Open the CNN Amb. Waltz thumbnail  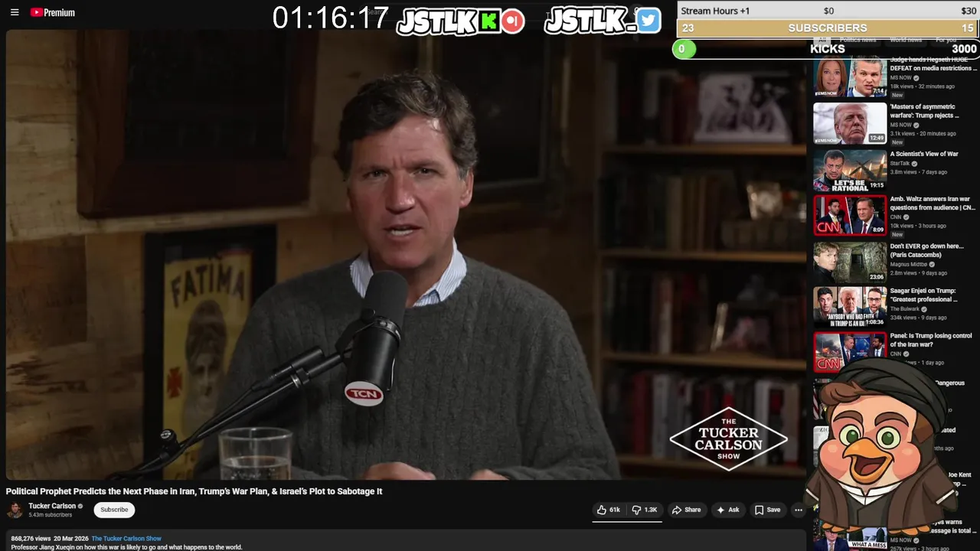click(850, 215)
